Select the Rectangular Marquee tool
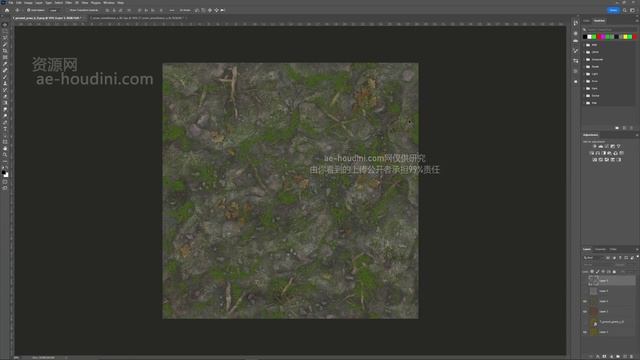Image resolution: width=640 pixels, height=360 pixels. pyautogui.click(x=5, y=31)
